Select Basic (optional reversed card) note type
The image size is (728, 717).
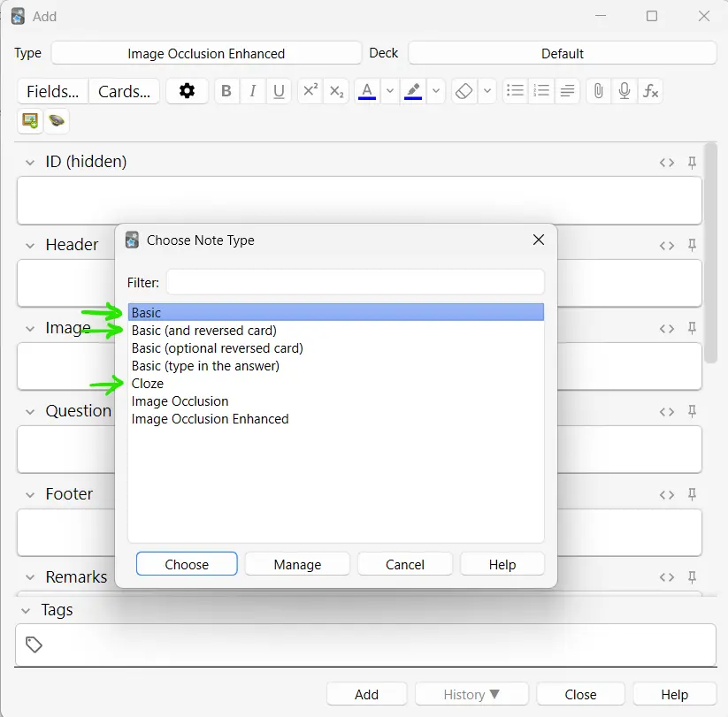(x=335, y=348)
